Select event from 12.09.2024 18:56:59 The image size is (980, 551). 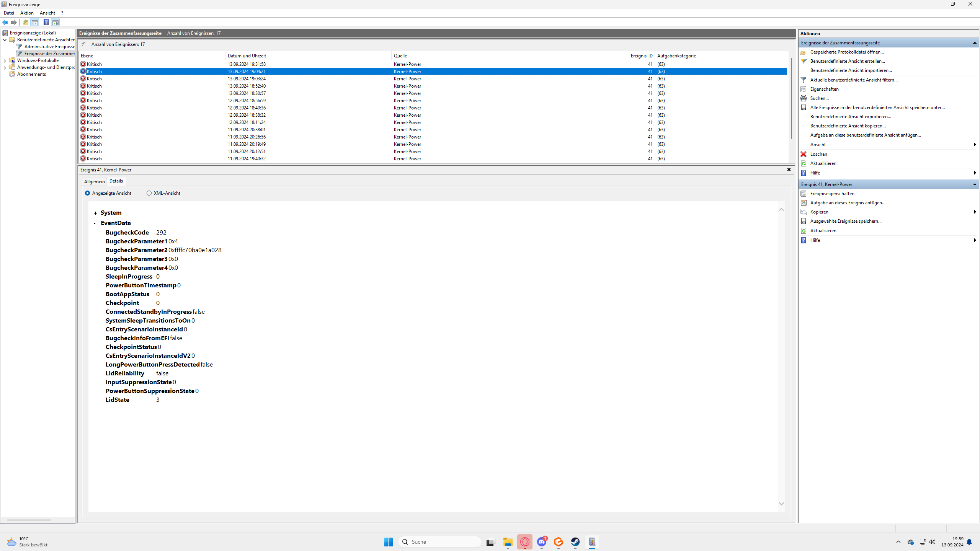433,101
